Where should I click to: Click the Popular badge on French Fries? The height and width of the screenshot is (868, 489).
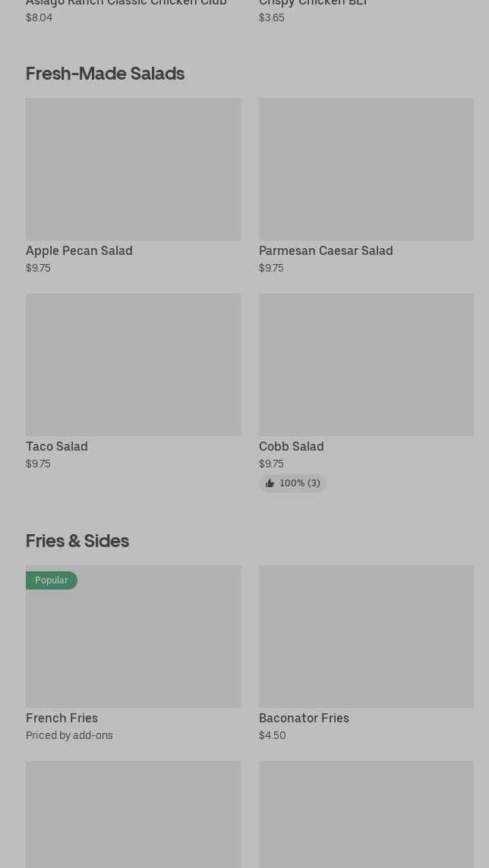point(52,580)
